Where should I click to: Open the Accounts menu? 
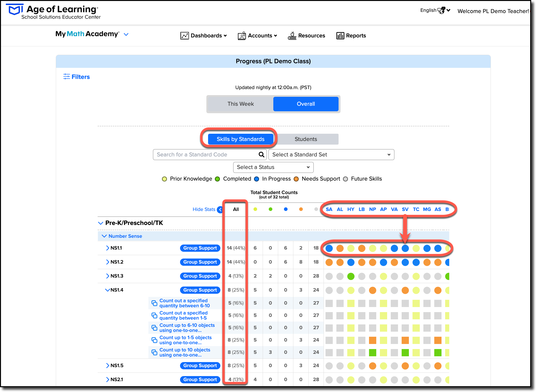point(257,36)
